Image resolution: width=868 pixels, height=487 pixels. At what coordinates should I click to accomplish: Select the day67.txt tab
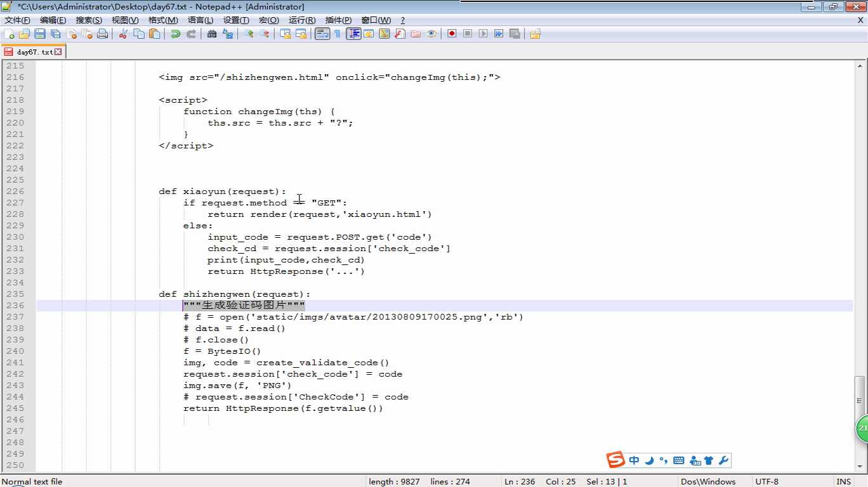point(34,52)
